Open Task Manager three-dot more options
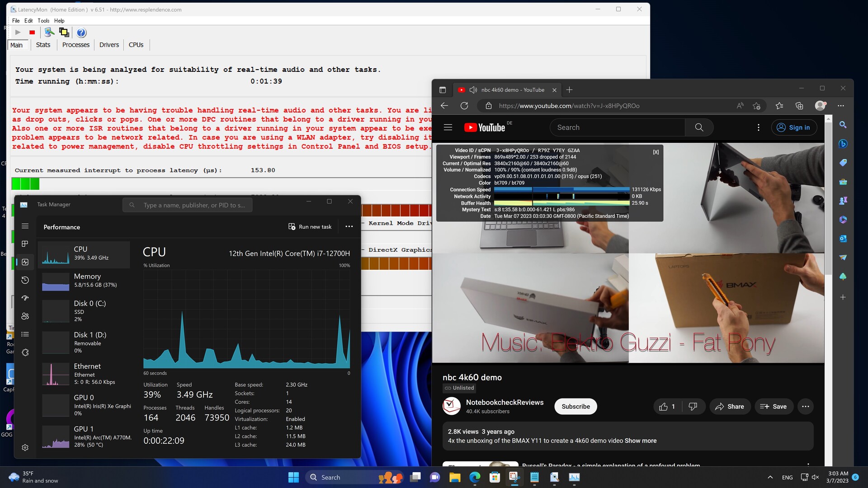868x488 pixels. 349,226
